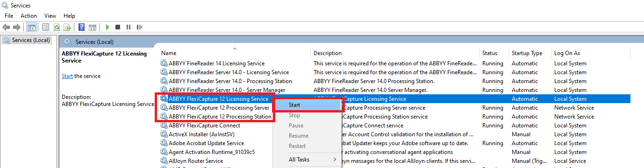
Task: Click the gear icon of Adobe Acrobat Update Service
Action: pos(164,143)
